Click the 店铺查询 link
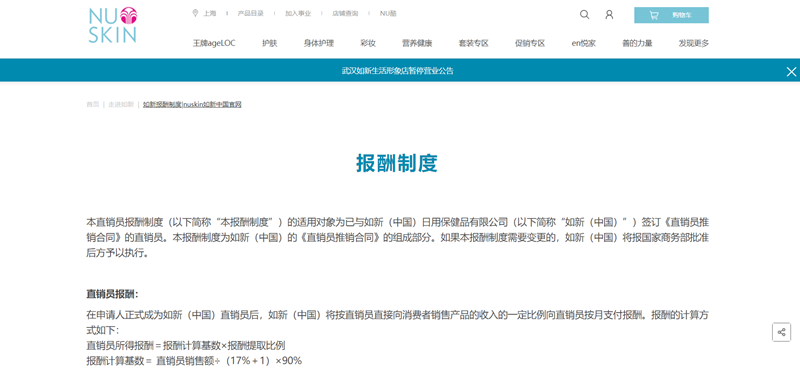This screenshot has width=800, height=374. 345,14
